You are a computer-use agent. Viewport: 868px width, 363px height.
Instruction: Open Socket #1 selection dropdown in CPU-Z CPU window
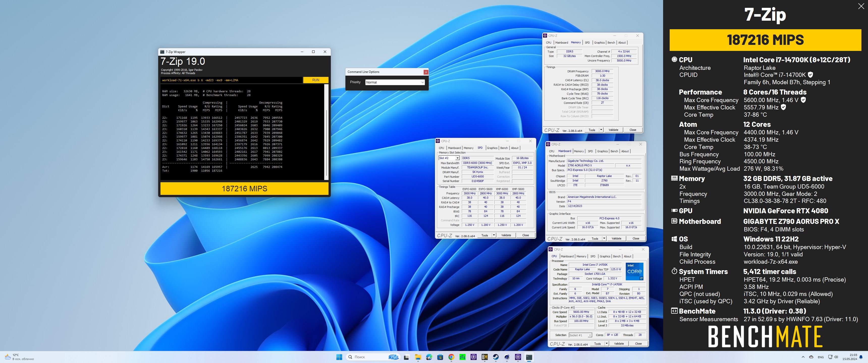580,335
